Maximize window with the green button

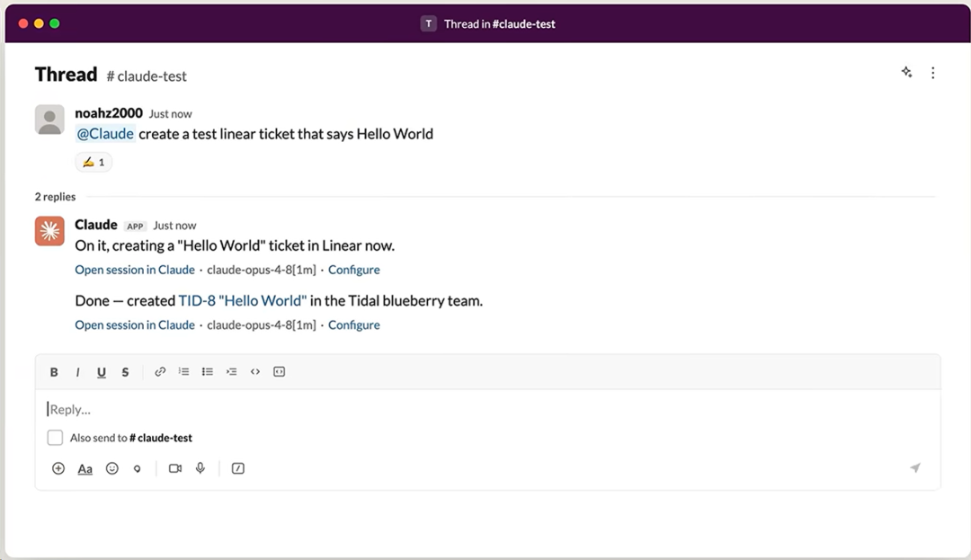[x=55, y=23]
